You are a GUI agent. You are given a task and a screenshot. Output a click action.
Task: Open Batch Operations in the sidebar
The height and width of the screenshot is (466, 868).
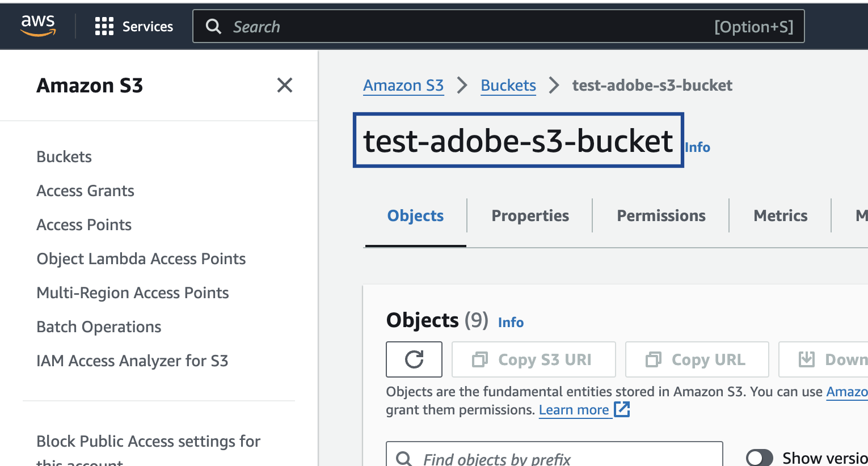click(99, 327)
